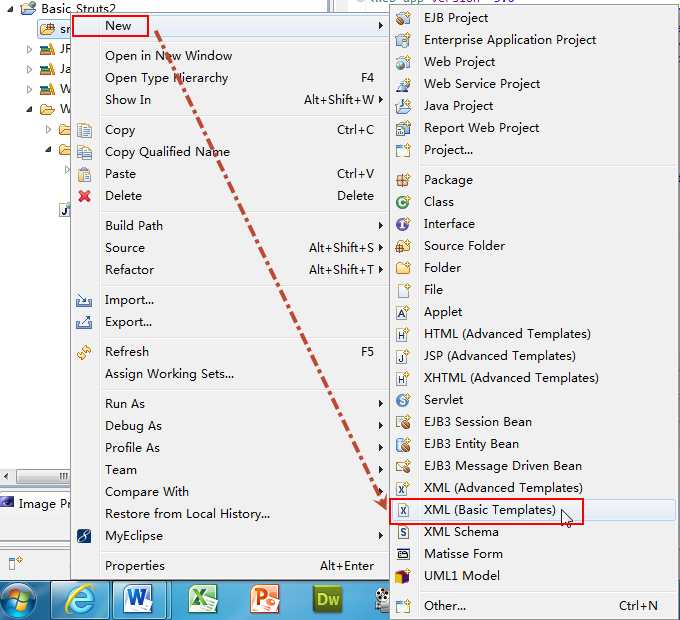
Task: Click the Report Web Project icon
Action: 403,128
